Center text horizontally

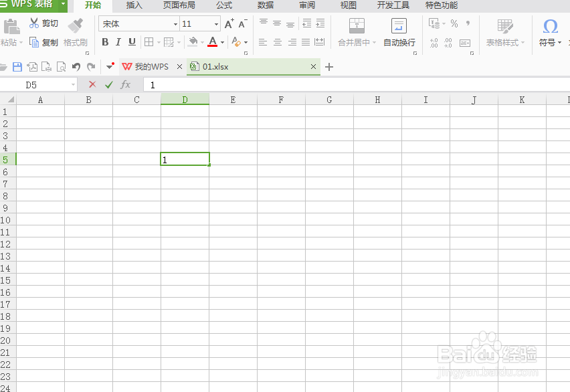point(278,42)
